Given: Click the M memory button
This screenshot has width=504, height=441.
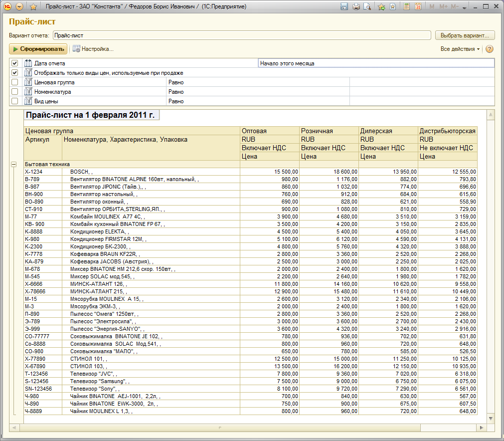Looking at the screenshot, I should 432,6.
